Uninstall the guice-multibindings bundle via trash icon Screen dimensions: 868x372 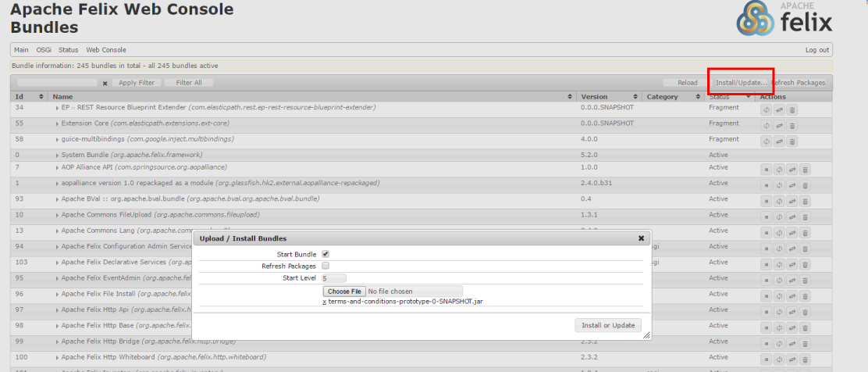point(792,141)
